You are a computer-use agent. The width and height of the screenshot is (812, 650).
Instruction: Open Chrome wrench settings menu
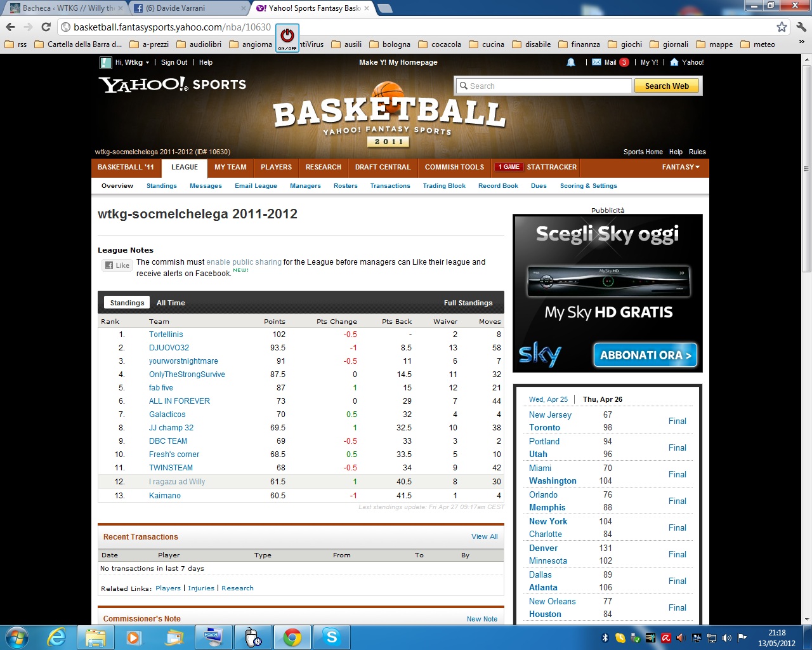tap(801, 27)
